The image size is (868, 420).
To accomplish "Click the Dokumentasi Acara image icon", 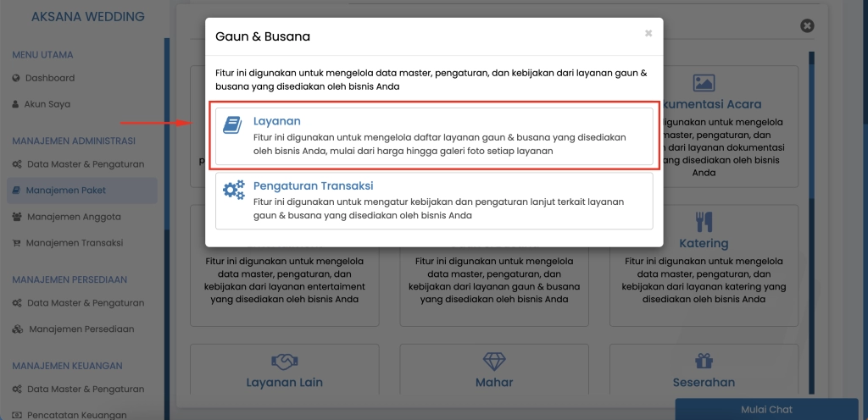I will [704, 83].
